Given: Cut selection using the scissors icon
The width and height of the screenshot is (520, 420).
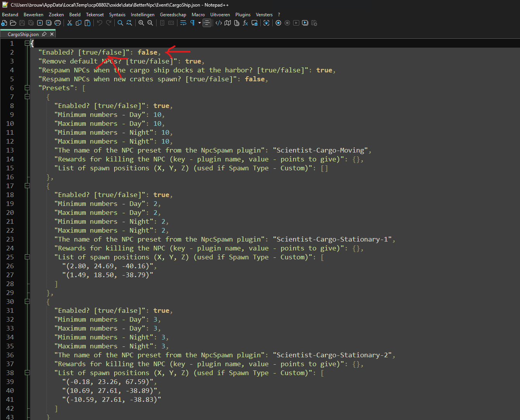Looking at the screenshot, I should click(x=70, y=23).
